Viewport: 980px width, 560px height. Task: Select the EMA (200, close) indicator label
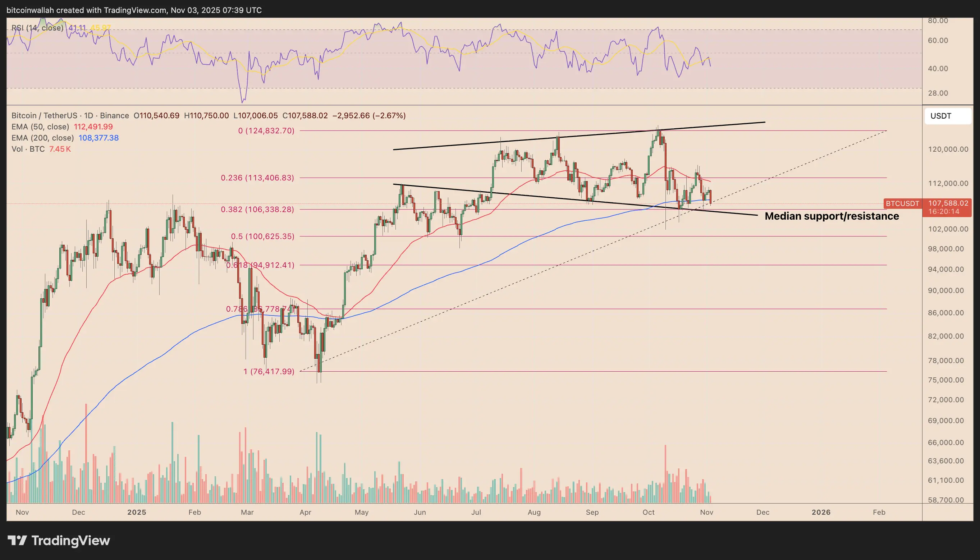point(42,138)
